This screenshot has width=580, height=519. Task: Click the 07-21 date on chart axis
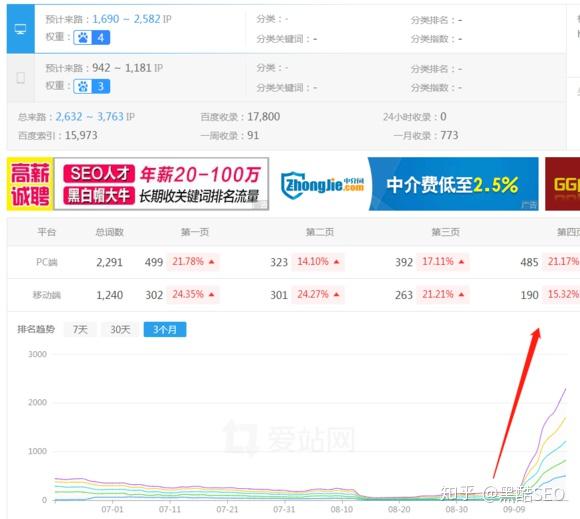[227, 509]
